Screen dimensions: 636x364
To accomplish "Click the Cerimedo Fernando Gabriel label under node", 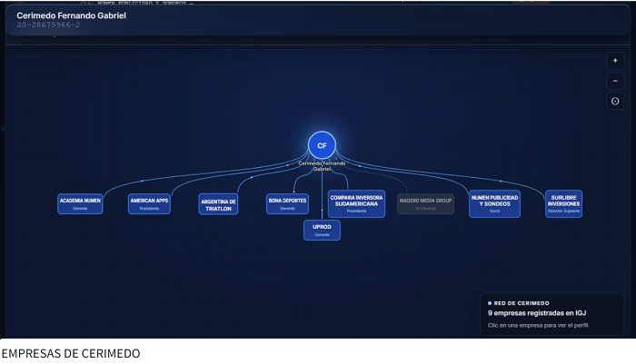I will pyautogui.click(x=322, y=166).
